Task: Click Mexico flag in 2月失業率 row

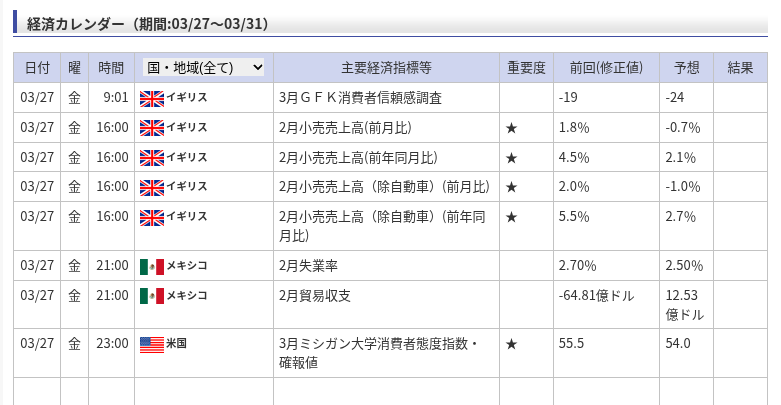Action: pos(151,266)
